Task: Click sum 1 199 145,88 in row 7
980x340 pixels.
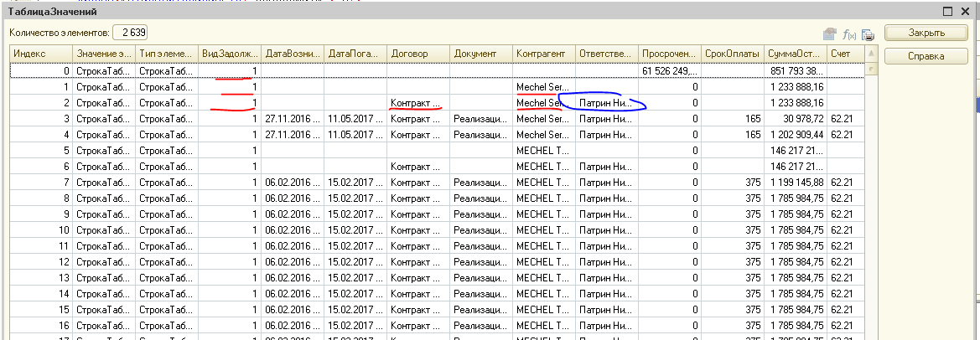Action: [796, 183]
